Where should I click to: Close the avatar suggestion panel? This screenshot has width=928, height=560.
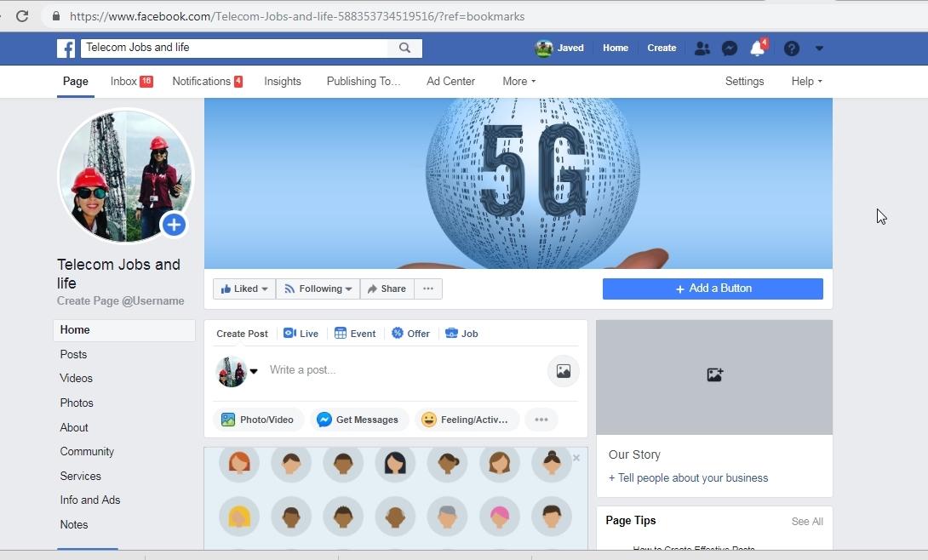point(576,458)
